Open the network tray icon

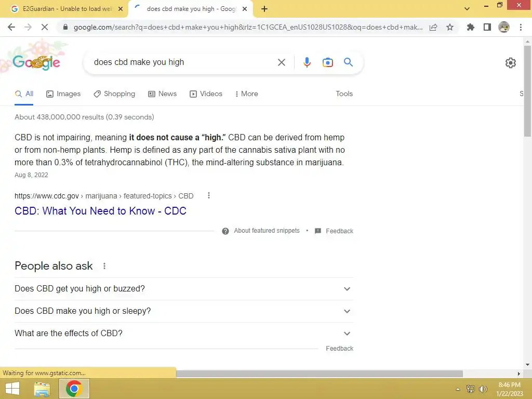(x=470, y=389)
